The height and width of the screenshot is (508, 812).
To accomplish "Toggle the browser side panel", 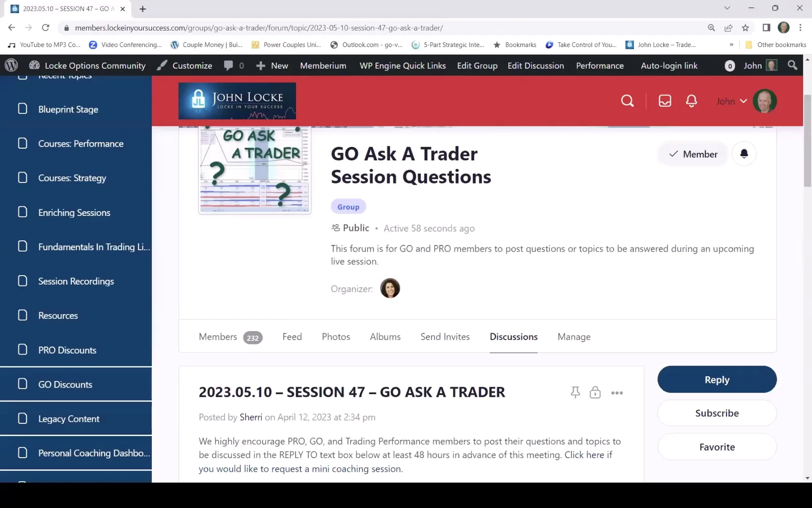I will [766, 28].
